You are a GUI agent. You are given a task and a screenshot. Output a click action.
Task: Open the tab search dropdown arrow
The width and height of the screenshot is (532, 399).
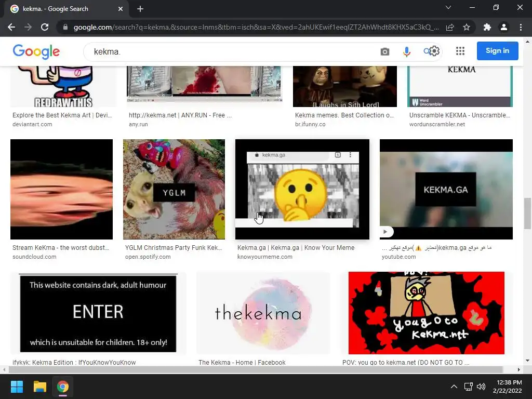[x=448, y=7]
